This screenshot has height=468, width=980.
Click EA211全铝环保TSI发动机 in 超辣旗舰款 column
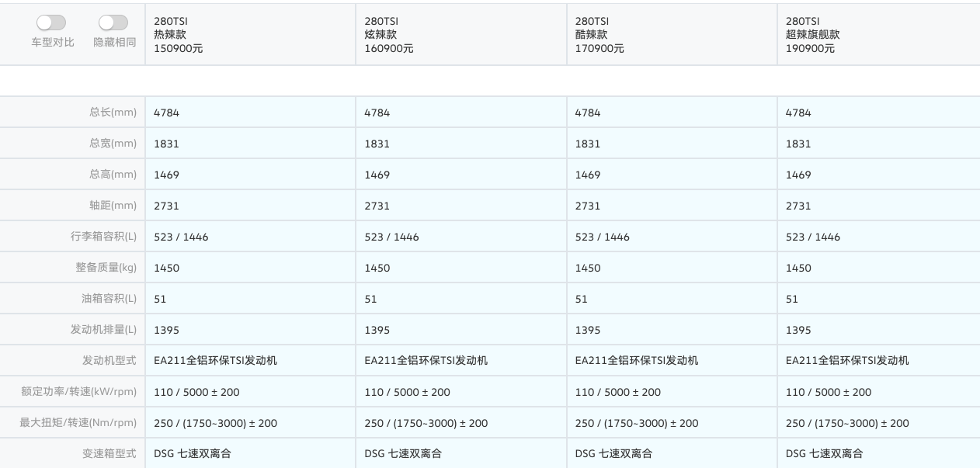847,361
